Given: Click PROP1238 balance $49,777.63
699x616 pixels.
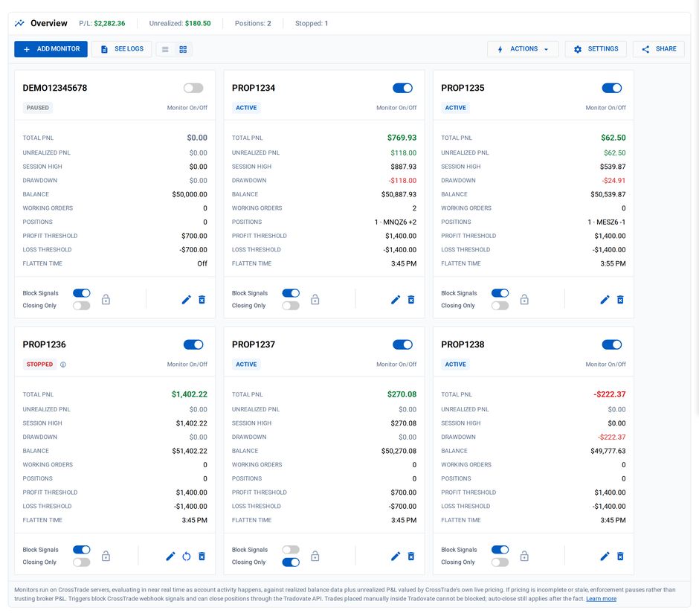Looking at the screenshot, I should tap(608, 451).
